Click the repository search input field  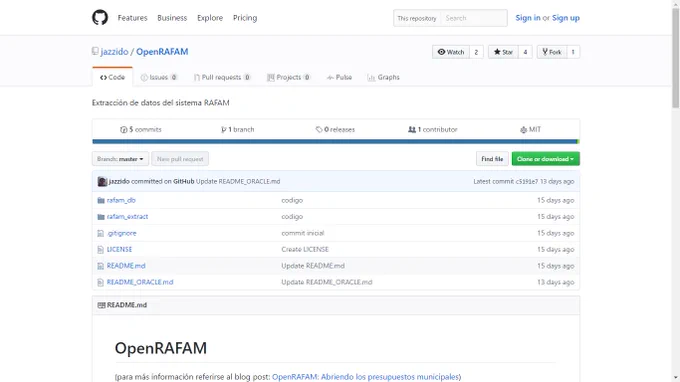[x=474, y=18]
